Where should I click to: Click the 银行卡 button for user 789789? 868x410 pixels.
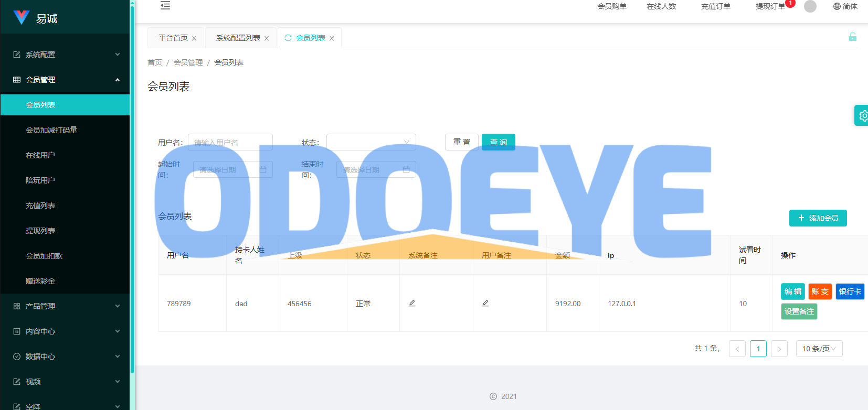coord(850,292)
